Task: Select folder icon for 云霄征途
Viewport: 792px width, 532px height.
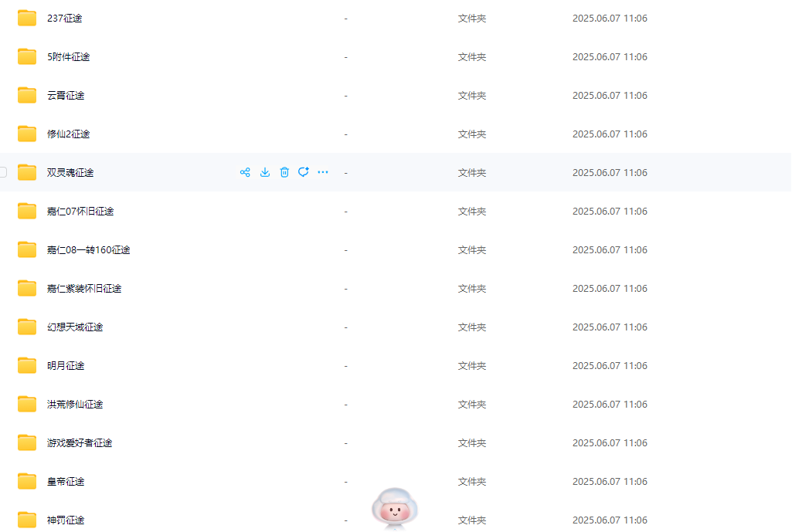Action: tap(27, 96)
